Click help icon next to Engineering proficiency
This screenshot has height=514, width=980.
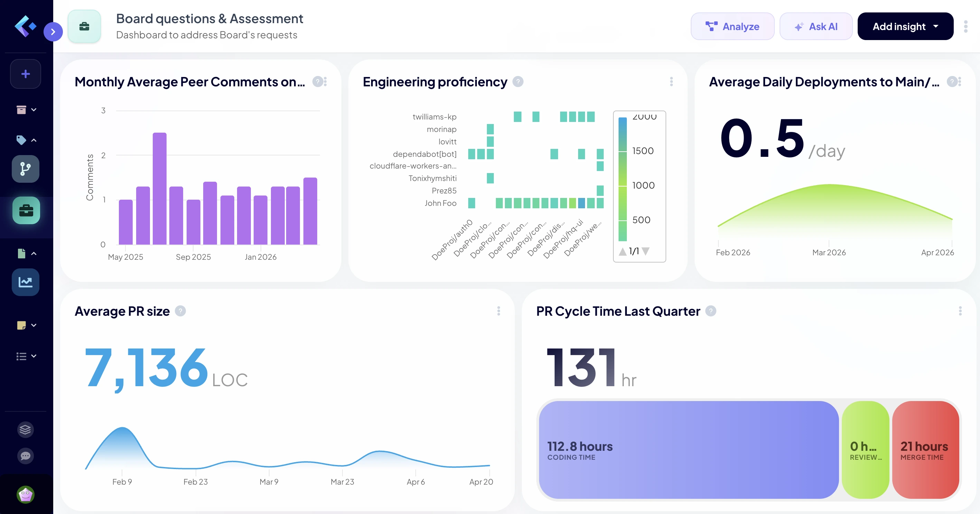click(518, 82)
